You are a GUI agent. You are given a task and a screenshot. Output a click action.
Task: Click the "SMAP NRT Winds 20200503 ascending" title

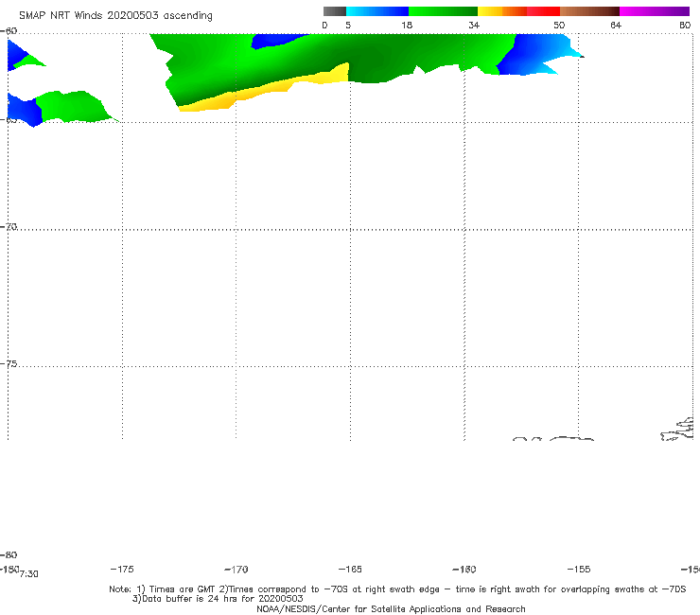click(115, 15)
